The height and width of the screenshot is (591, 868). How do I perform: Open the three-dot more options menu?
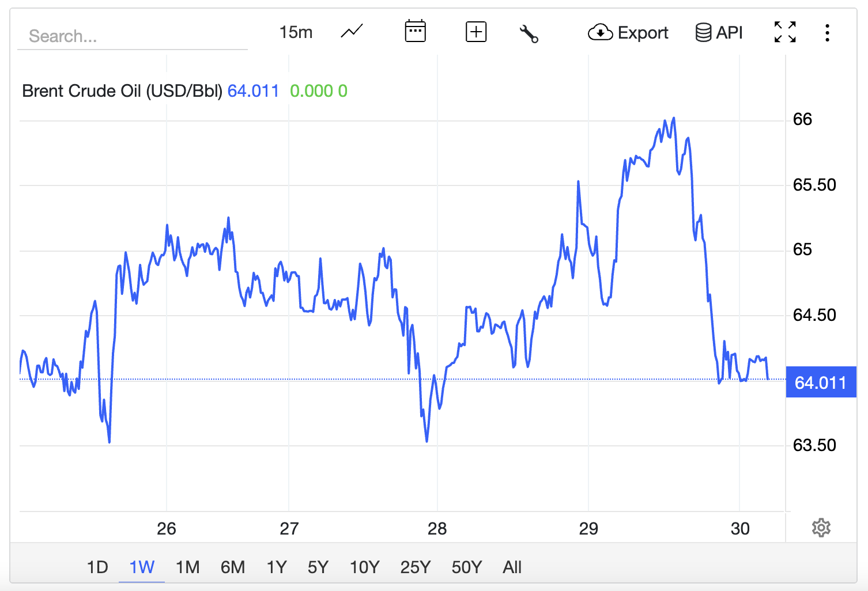coord(827,33)
